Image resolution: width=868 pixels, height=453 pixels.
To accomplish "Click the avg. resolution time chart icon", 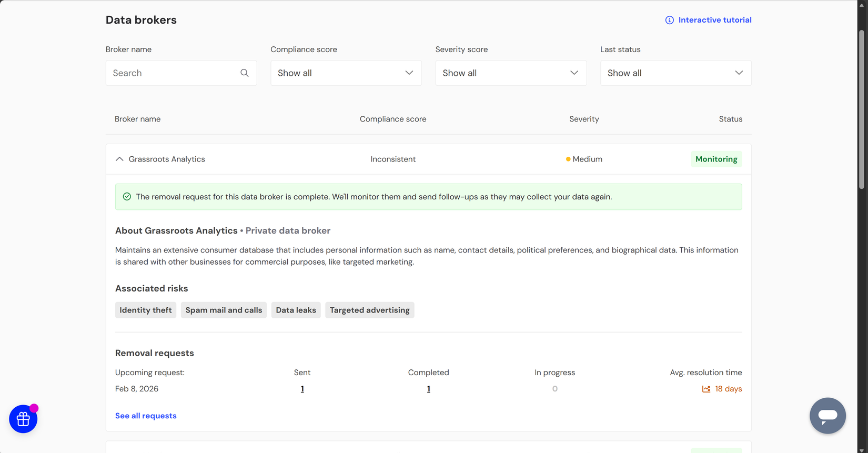I will tap(706, 389).
